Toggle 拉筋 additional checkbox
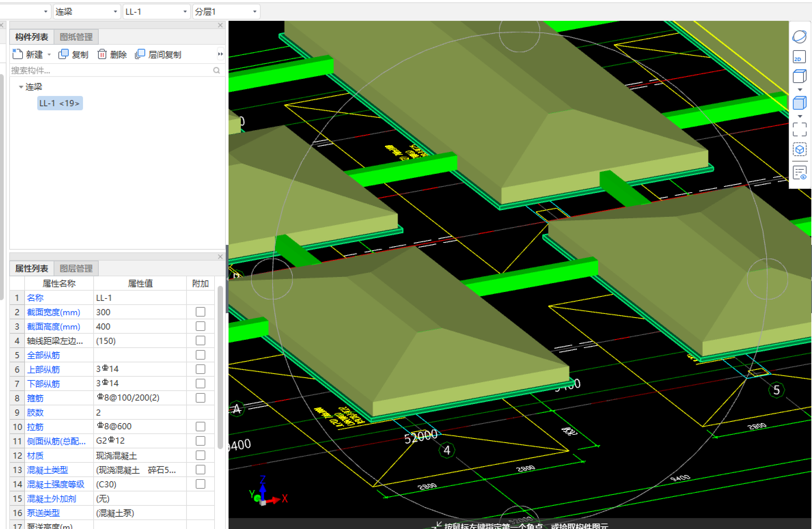Image resolution: width=812 pixels, height=529 pixels. point(201,427)
